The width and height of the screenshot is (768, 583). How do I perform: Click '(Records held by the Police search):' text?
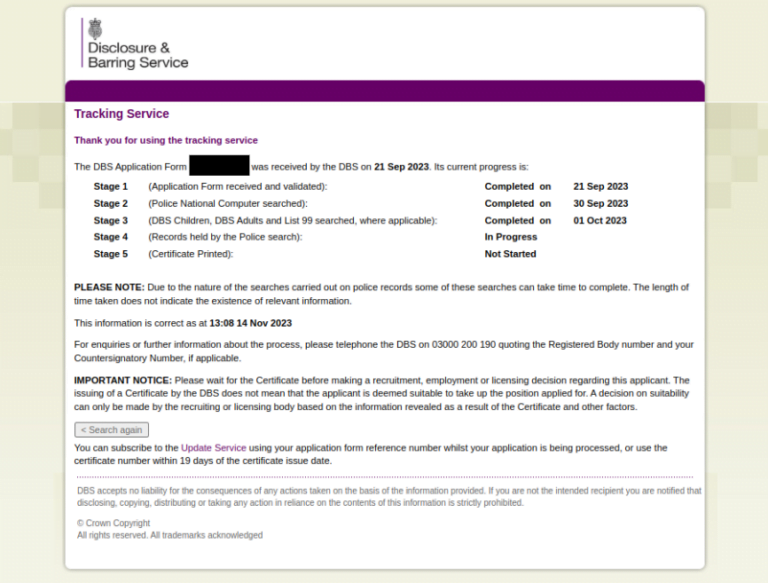click(x=225, y=237)
